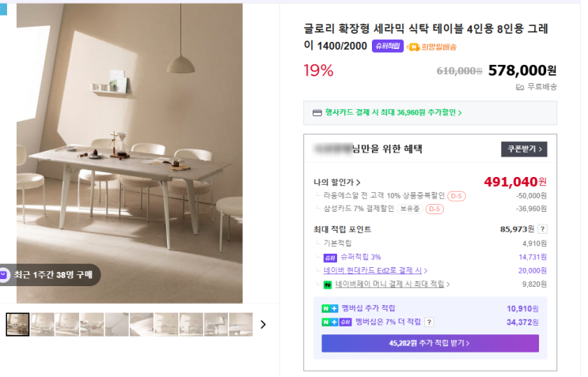Click the free shipping truck icon
The image size is (588, 377).
(x=520, y=87)
